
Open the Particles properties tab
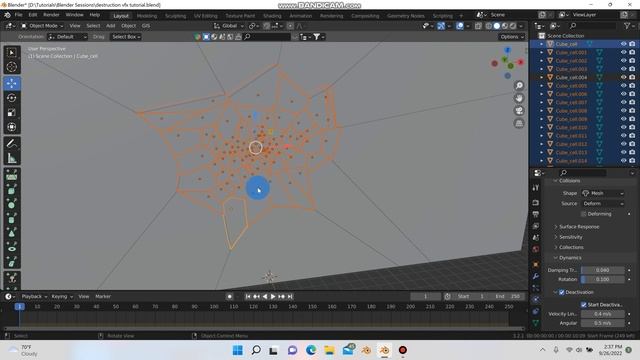(536, 288)
